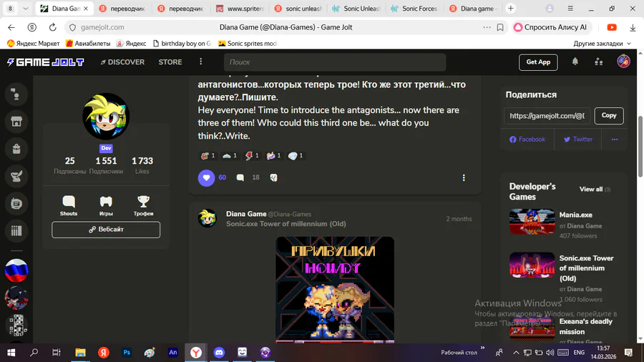Open Игры section on the profile
The height and width of the screenshot is (362, 644).
coord(106,205)
